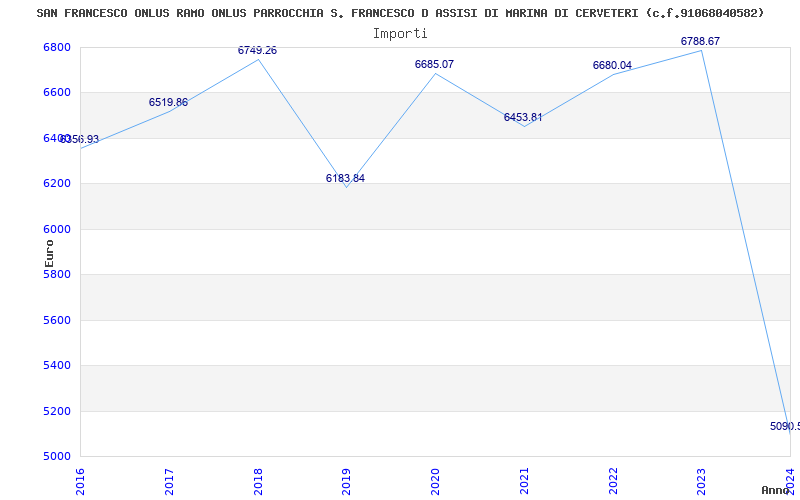Screen dimensions: 800x500
Task: Click the data label 6519.86
Action: pos(168,103)
